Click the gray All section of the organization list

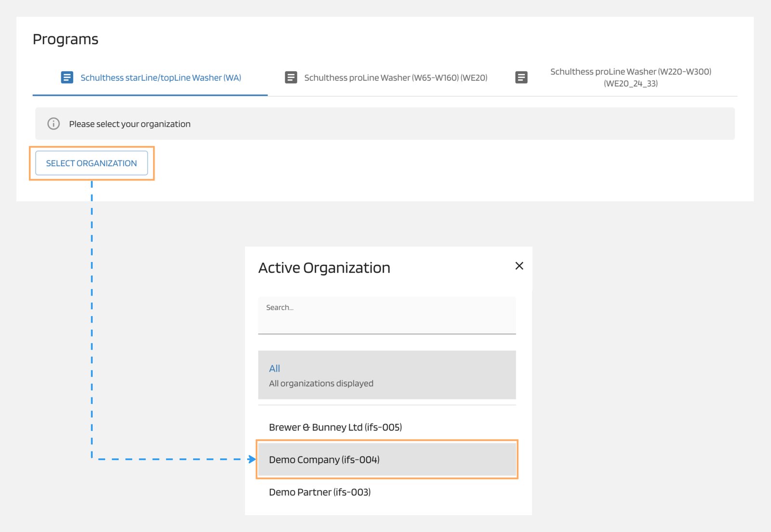(x=386, y=375)
